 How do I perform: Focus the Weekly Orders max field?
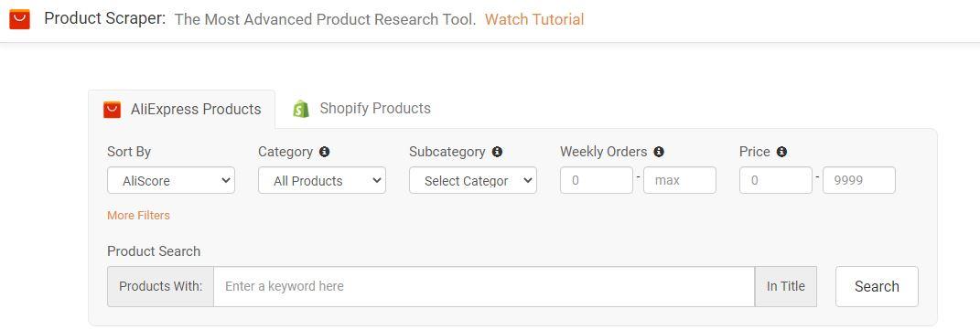tap(680, 180)
